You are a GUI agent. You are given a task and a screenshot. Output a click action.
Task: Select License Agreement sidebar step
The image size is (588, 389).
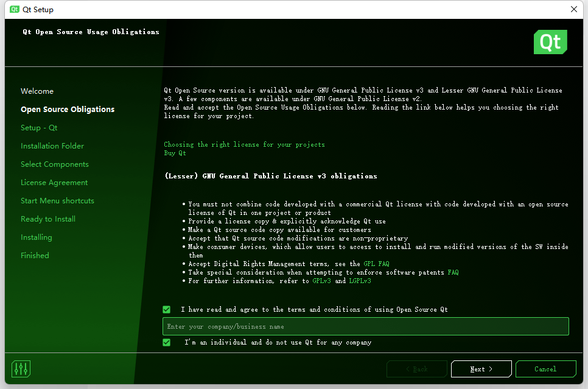[54, 183]
